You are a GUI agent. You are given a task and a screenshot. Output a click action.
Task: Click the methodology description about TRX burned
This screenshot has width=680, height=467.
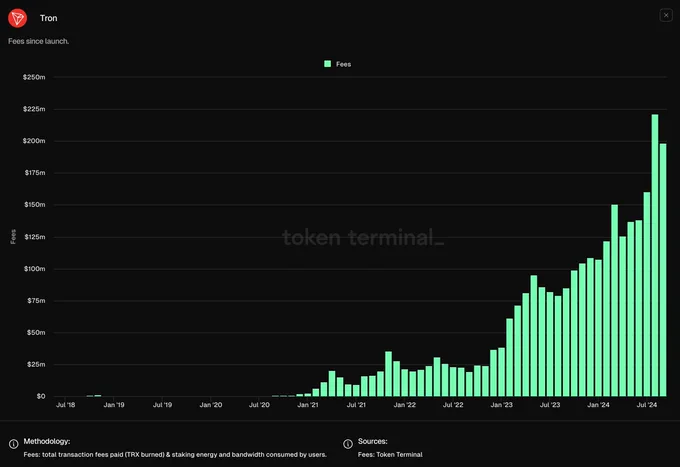coord(175,454)
